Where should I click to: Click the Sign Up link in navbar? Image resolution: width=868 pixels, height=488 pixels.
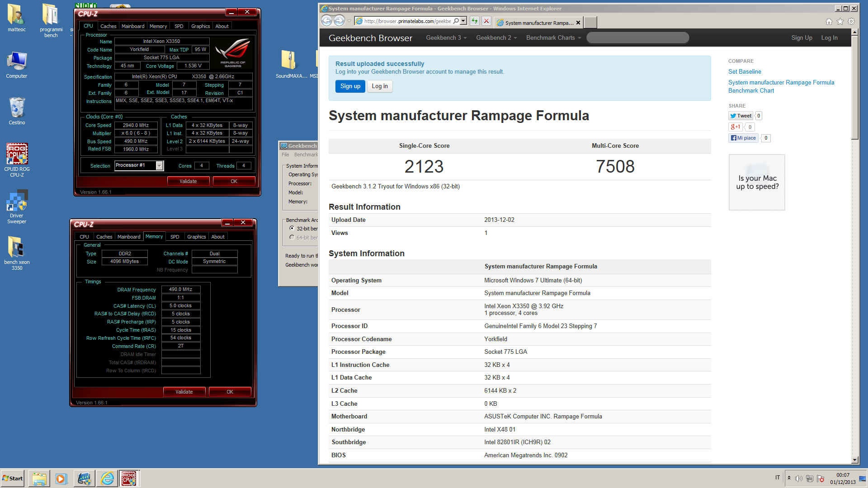(x=802, y=38)
